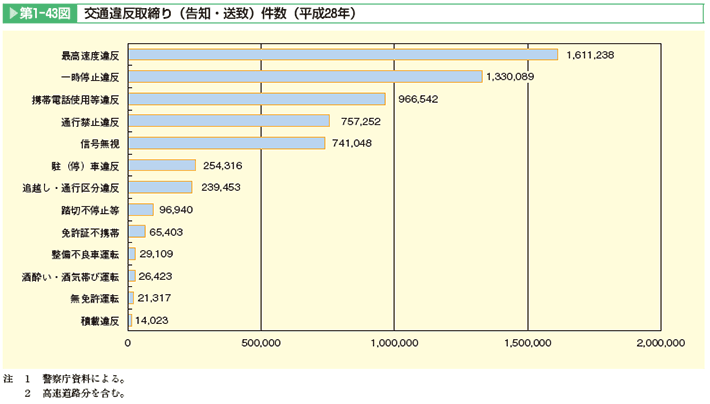Click the x-axis label 500,000

(x=261, y=343)
